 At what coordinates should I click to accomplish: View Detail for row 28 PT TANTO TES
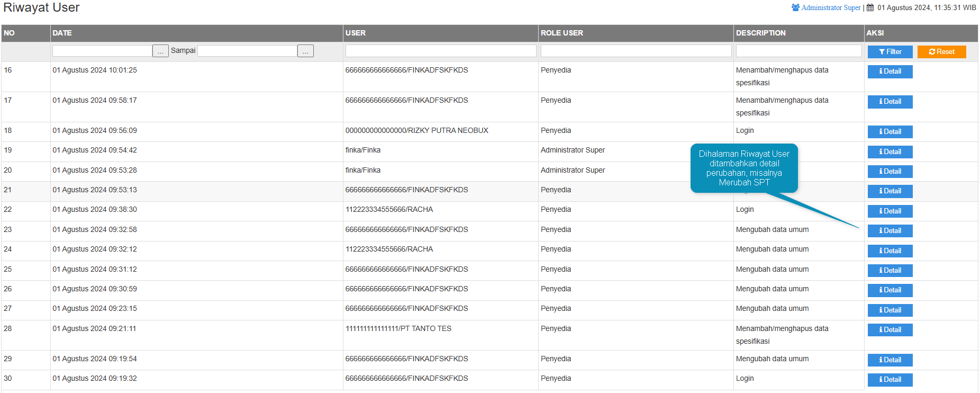(890, 330)
